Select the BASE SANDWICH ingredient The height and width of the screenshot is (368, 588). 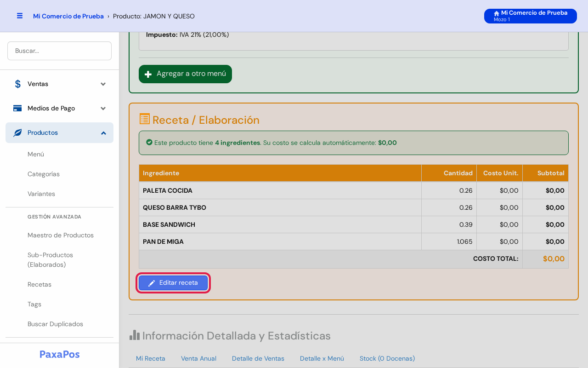[x=354, y=224]
